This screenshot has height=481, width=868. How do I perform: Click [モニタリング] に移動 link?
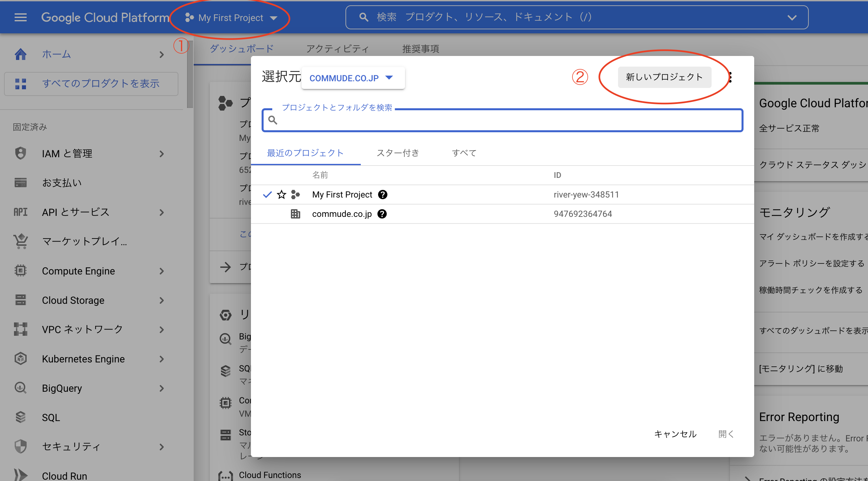(801, 369)
